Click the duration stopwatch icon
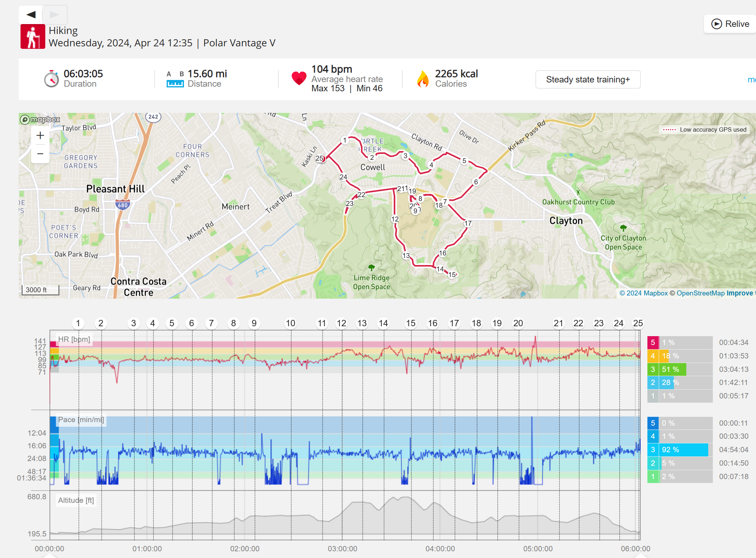The width and height of the screenshot is (756, 558). coord(52,79)
